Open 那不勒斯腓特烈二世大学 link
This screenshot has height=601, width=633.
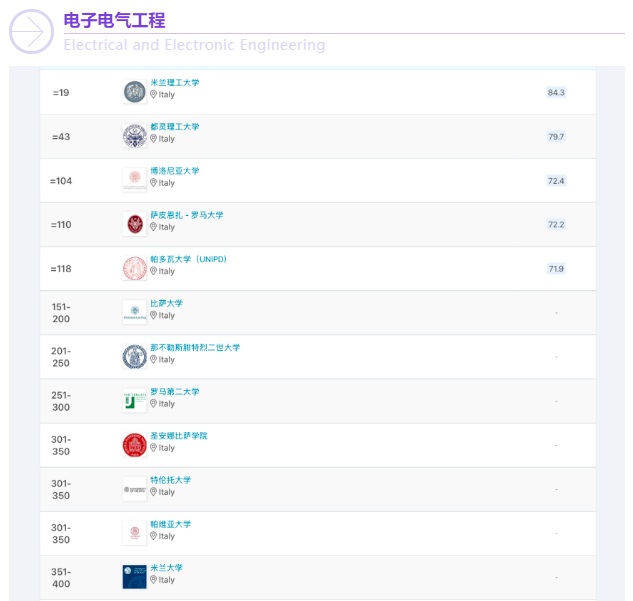195,348
